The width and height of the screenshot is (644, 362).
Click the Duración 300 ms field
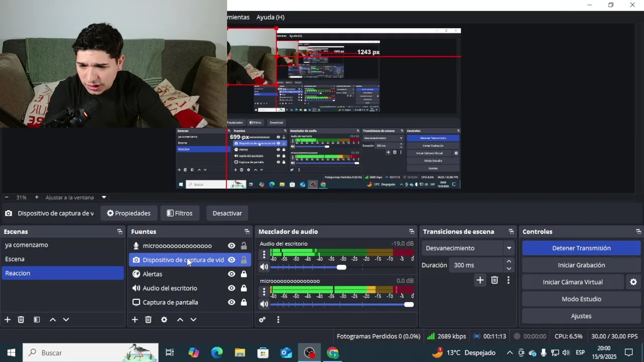476,265
